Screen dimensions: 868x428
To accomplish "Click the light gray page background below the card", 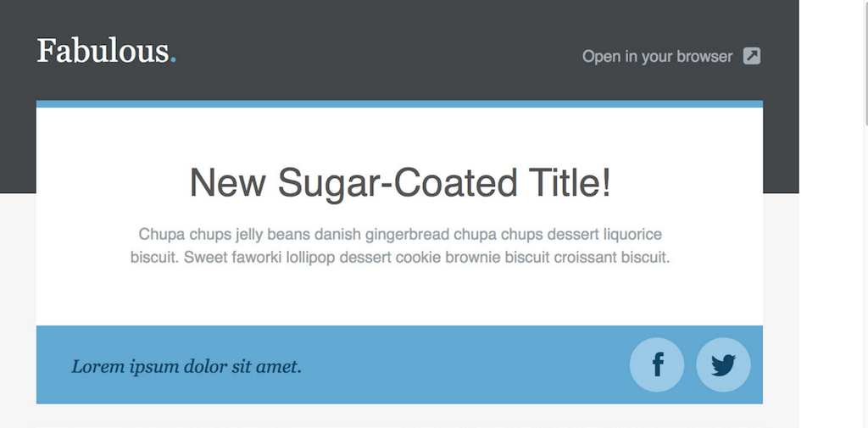I will [x=399, y=416].
